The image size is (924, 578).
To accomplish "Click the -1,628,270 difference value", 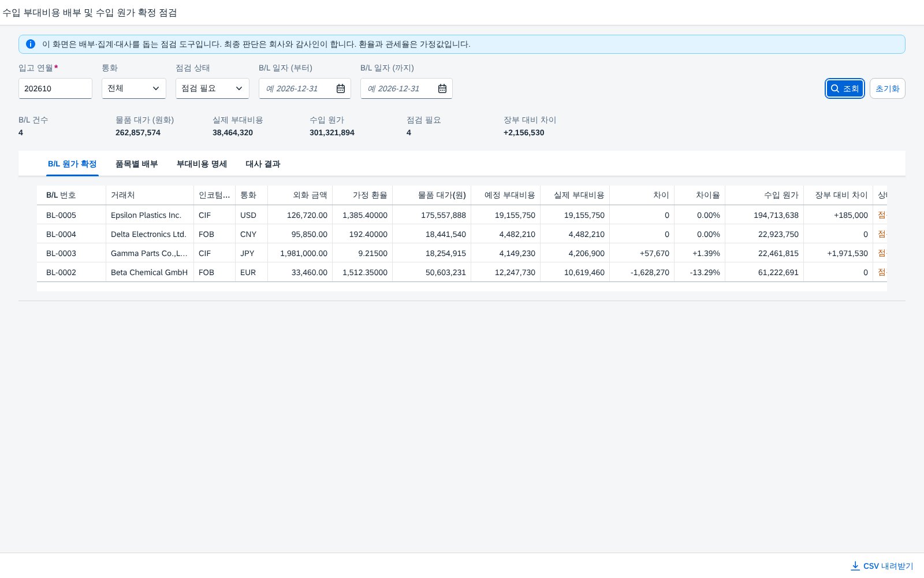I will [x=650, y=272].
